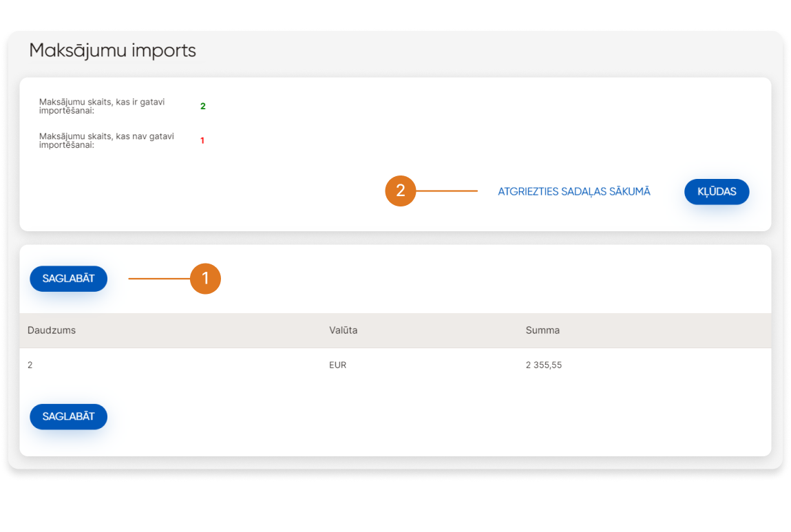Click the orange line beside marker 2
Screen dimensions: 791x532
coord(446,191)
